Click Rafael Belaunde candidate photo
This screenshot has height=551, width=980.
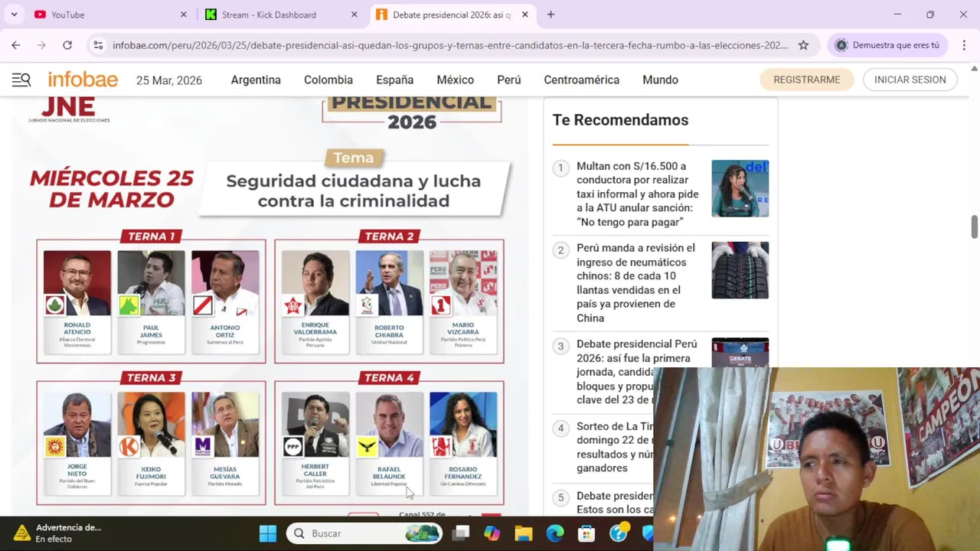point(389,425)
